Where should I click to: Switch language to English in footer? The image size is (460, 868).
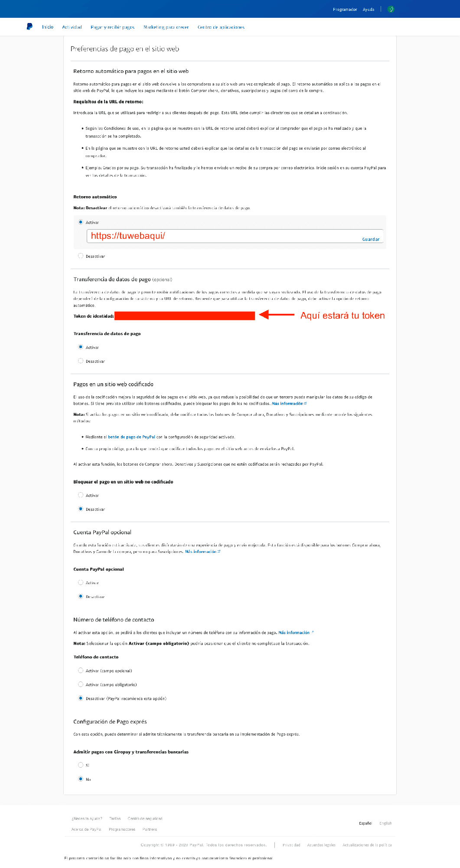click(385, 823)
